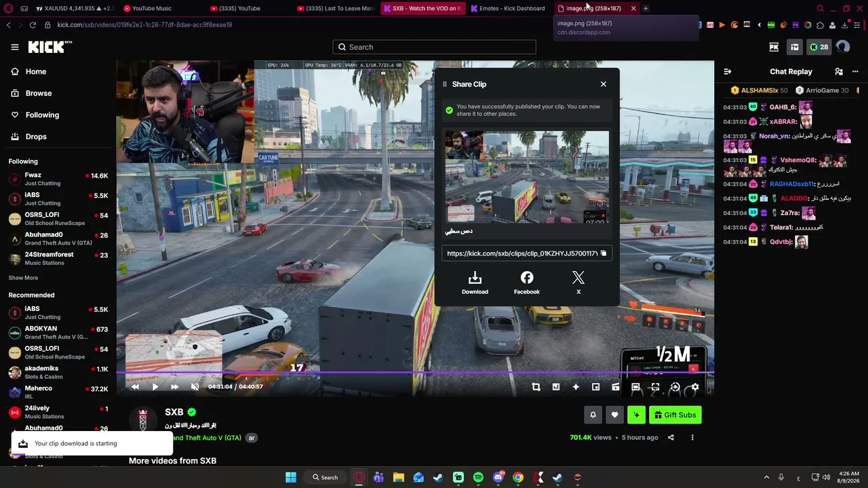Open 24Streamforest channel in the sidebar
Image resolution: width=868 pixels, height=488 pixels.
click(x=58, y=258)
